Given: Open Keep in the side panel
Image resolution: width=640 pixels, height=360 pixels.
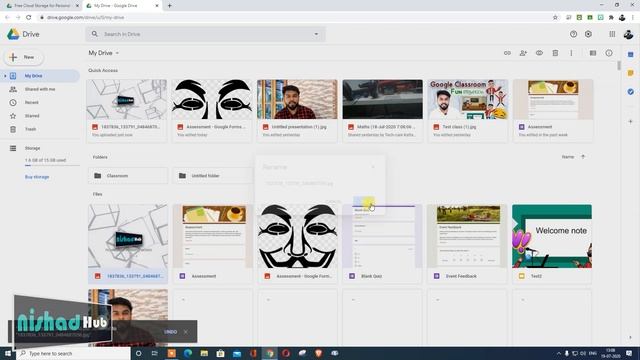Looking at the screenshot, I should tap(631, 73).
